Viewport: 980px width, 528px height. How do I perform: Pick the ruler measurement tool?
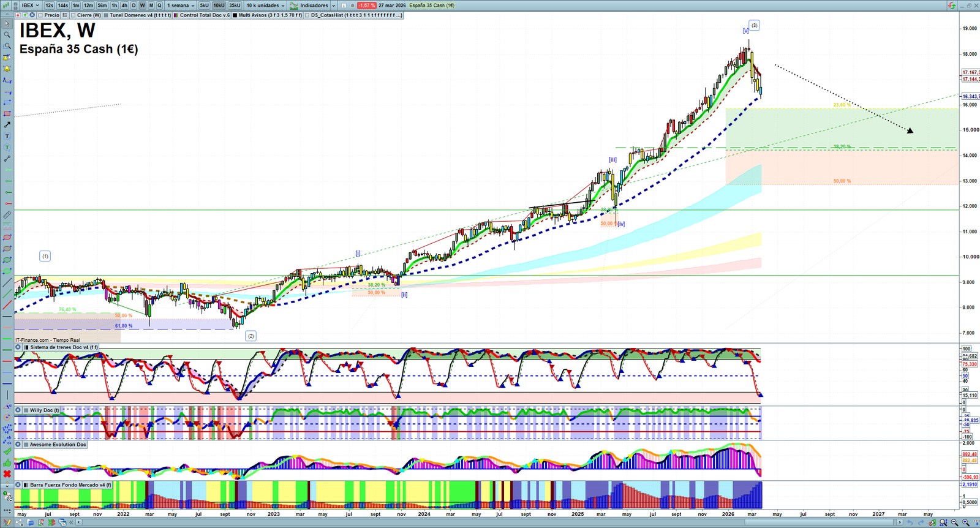click(7, 215)
